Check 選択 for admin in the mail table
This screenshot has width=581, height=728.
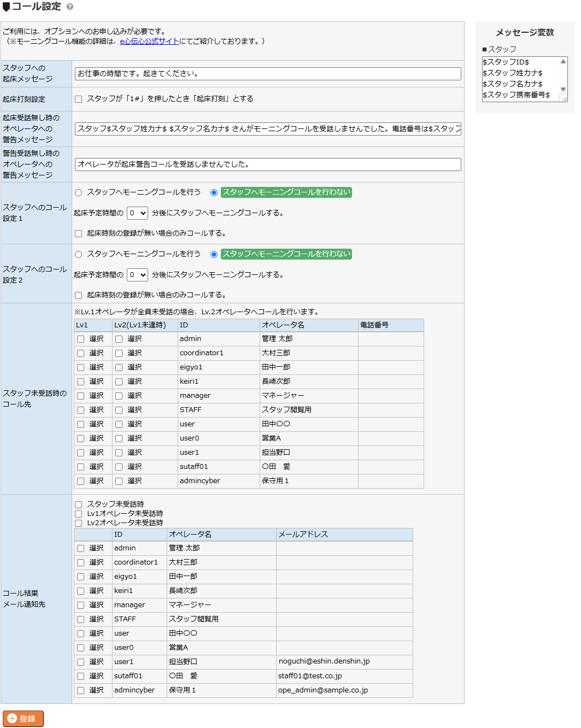[80, 548]
